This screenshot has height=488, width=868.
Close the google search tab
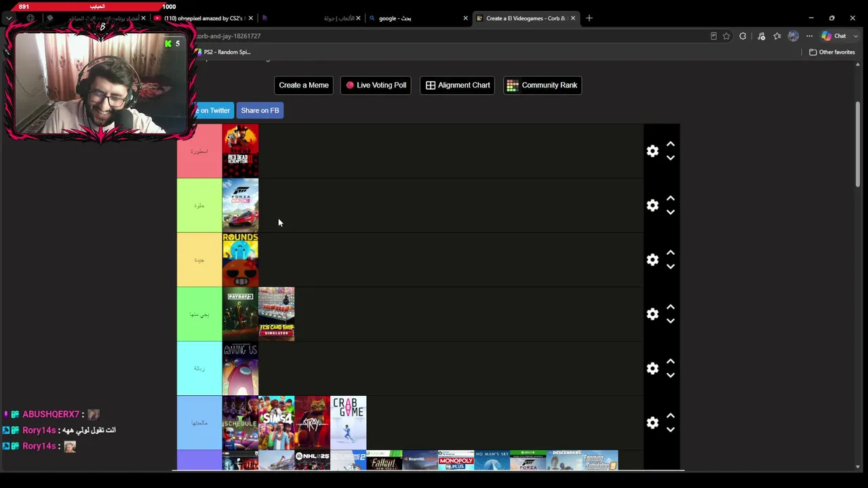click(x=465, y=18)
